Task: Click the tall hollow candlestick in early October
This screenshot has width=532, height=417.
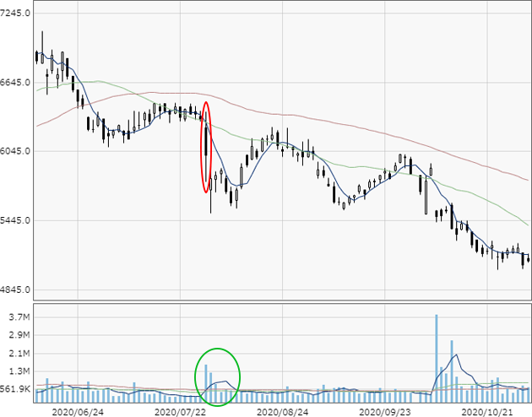Action: pos(426,195)
